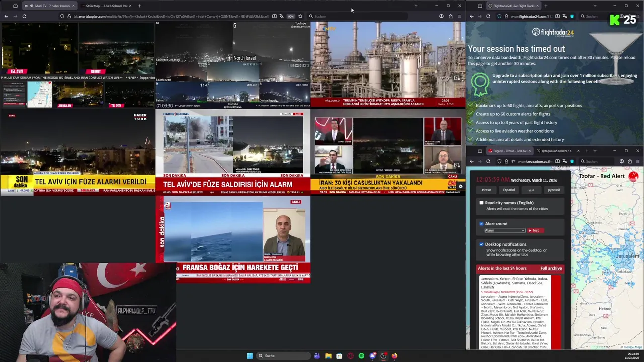Reload the Flightradar24 browser page
Screen dimensions: 644x362
click(x=488, y=16)
